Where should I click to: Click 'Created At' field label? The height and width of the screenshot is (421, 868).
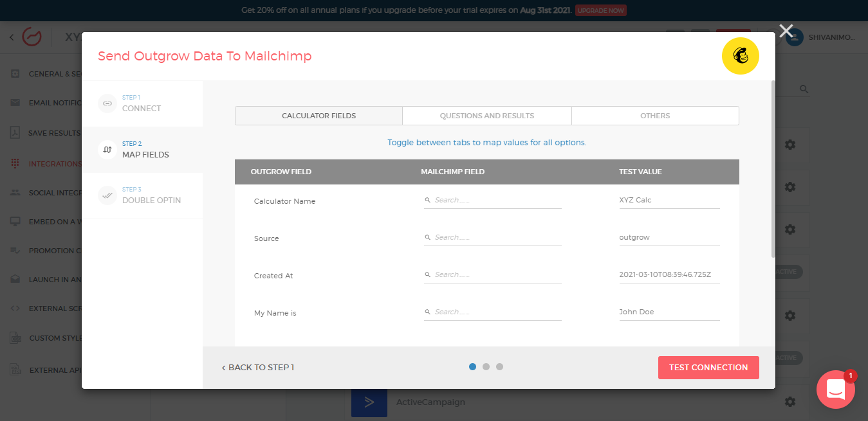[273, 276]
